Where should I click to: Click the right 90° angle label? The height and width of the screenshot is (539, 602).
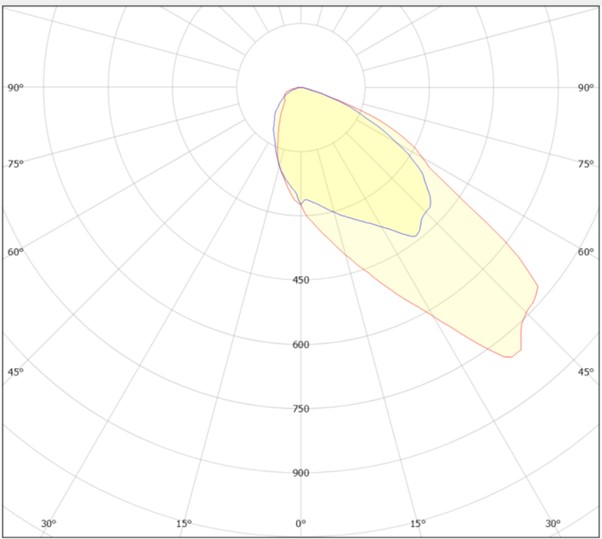pos(586,88)
